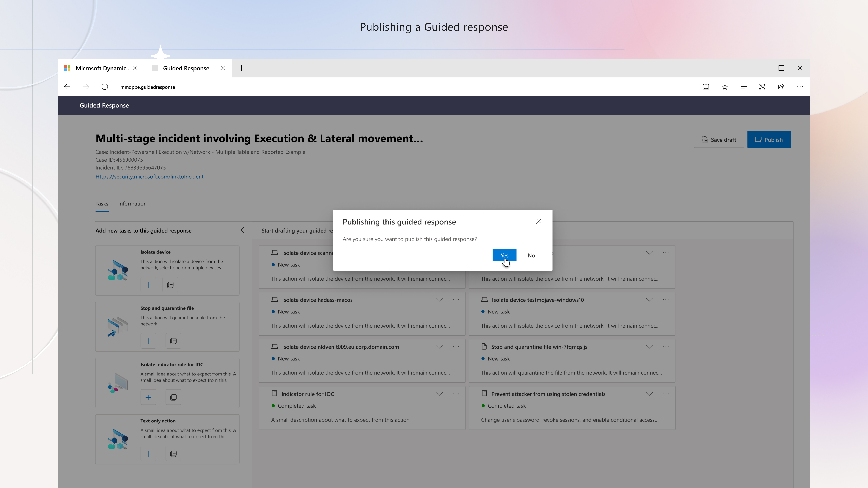Click the web note icon
Screen dimensions: 868x488
pos(763,87)
